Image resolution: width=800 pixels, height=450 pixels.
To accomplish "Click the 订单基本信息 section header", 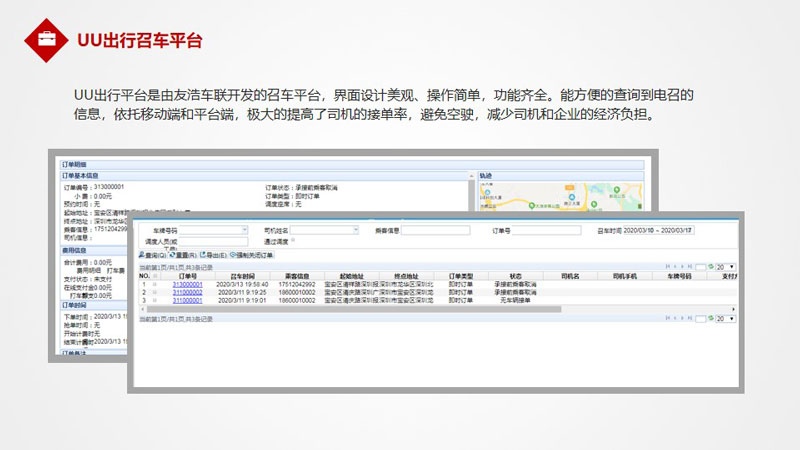I will coord(265,176).
